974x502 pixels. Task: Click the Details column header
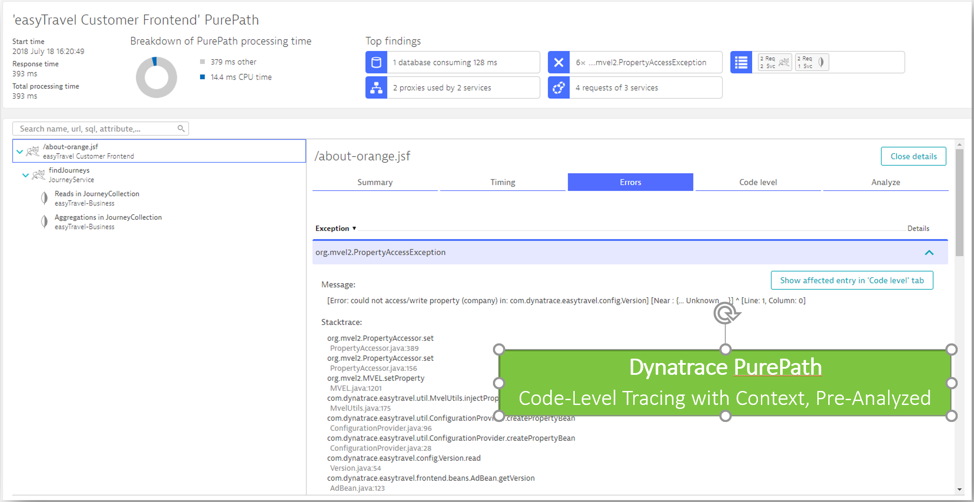tap(918, 229)
